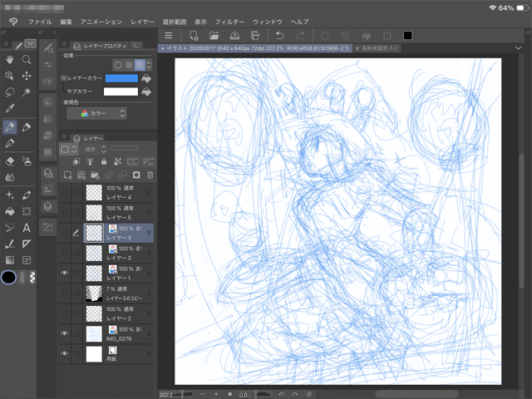Select the Lasso selection tool
The height and width of the screenshot is (399, 532).
pos(10,92)
